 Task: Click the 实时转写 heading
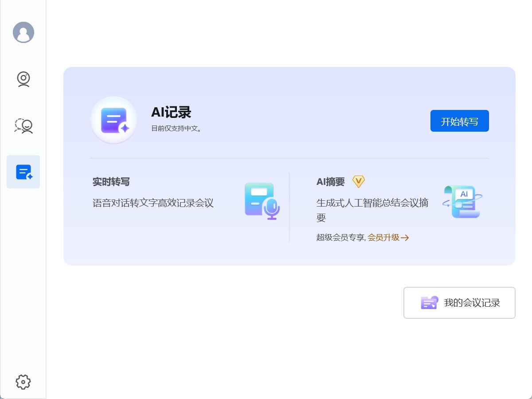111,182
